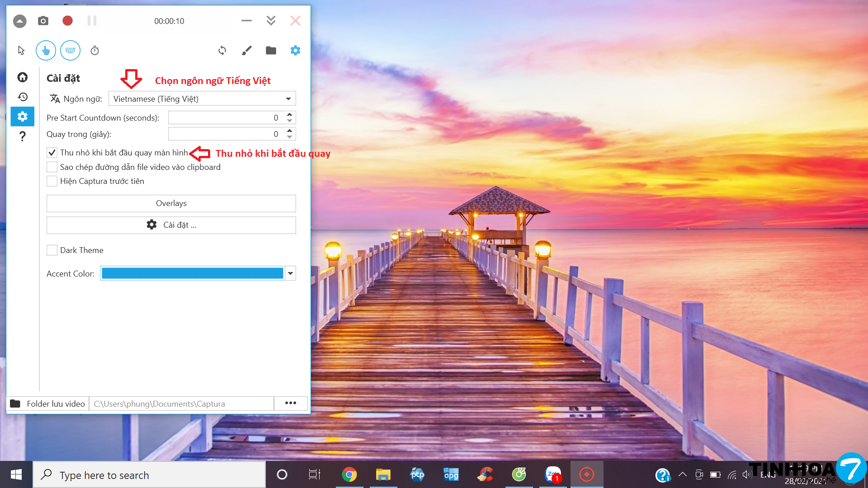This screenshot has height=488, width=868.
Task: Click the Overlays button
Action: (x=171, y=203)
